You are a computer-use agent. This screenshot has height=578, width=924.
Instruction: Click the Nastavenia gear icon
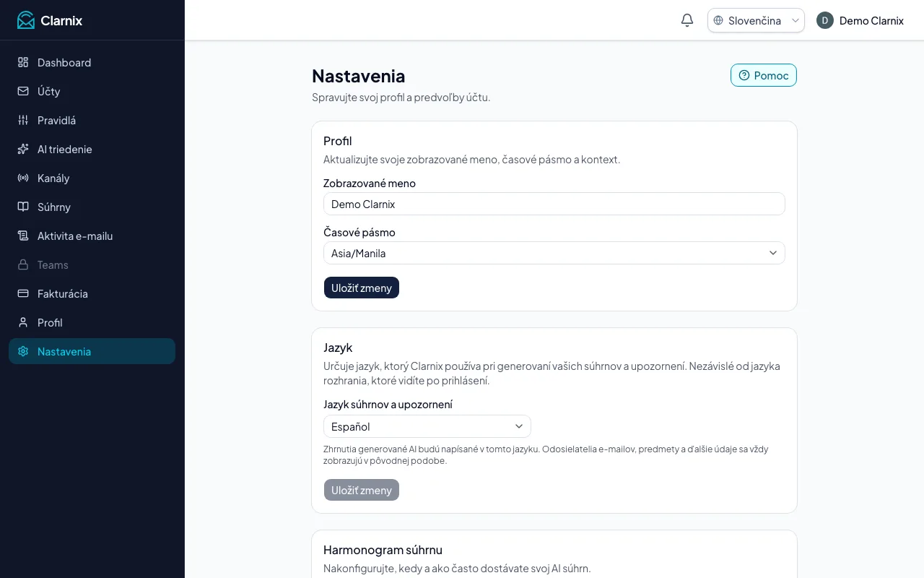pyautogui.click(x=23, y=351)
